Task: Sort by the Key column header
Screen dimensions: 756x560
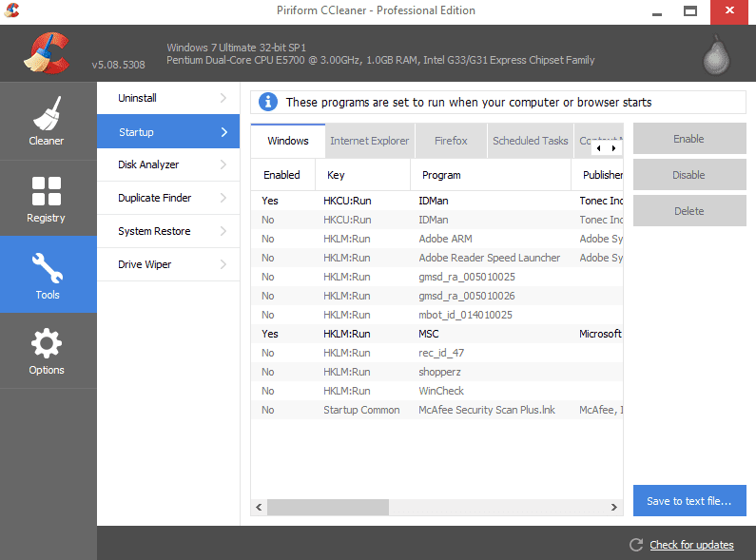Action: click(x=362, y=175)
